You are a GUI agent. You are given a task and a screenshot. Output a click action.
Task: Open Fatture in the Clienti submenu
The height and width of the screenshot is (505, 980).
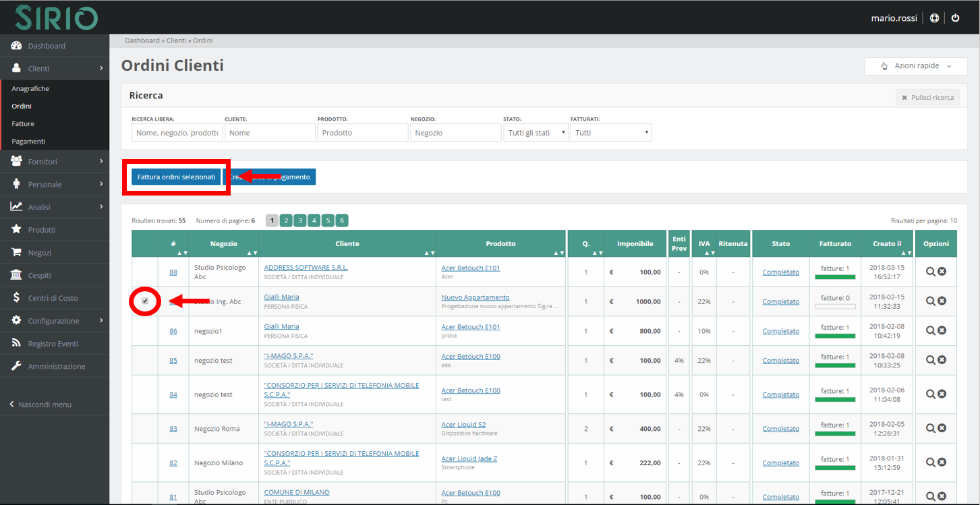[x=23, y=124]
